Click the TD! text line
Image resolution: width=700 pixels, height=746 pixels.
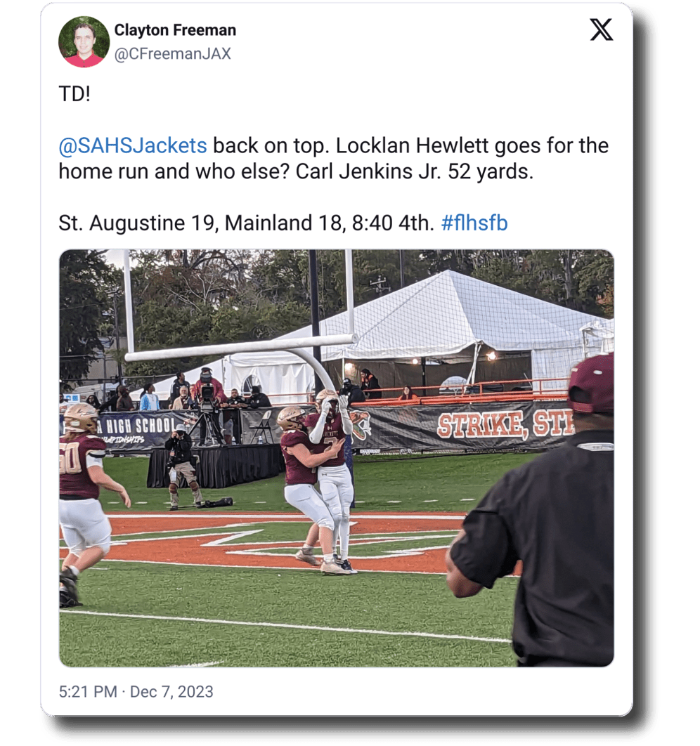pos(74,93)
